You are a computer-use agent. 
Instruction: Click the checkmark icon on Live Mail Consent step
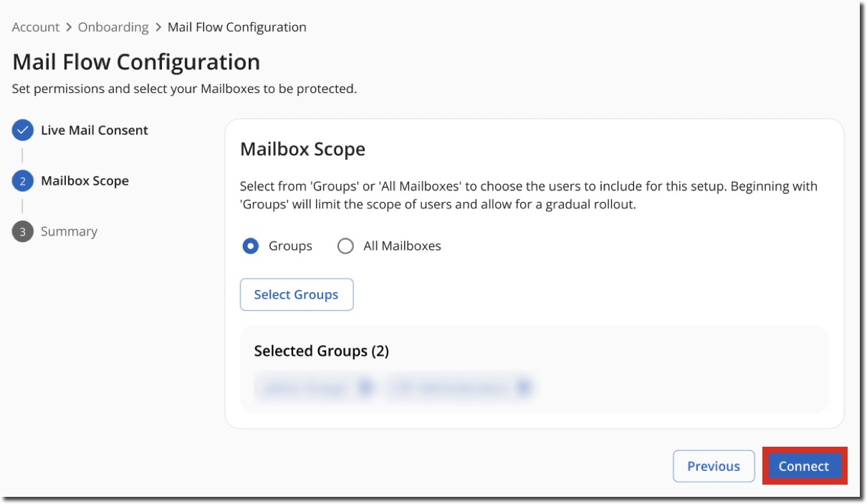pos(21,130)
